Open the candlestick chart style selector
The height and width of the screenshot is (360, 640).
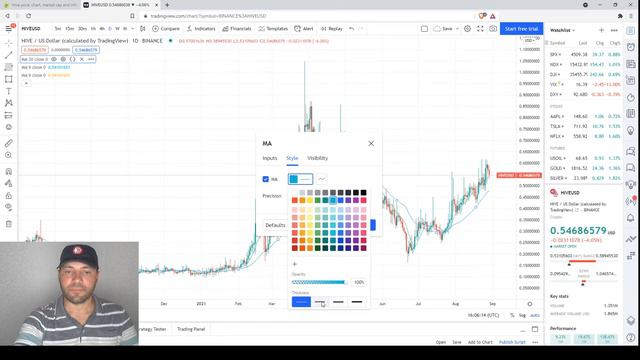point(142,29)
